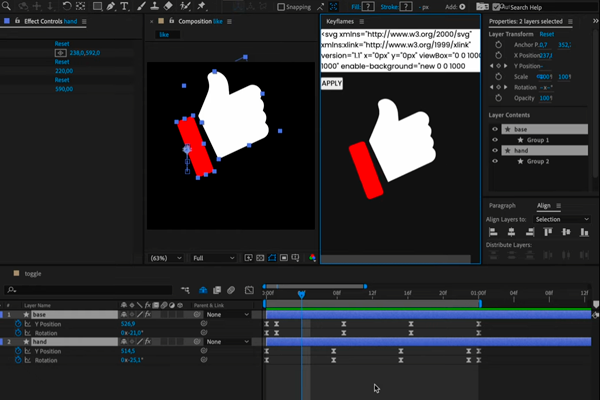Align selected layers horizontally to center
Image resolution: width=600 pixels, height=400 pixels.
[x=510, y=232]
